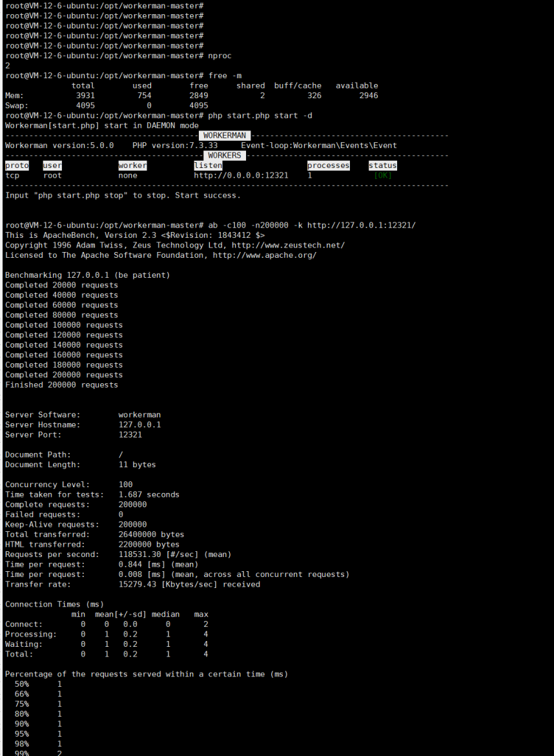Click the 50% percentile row

37,684
